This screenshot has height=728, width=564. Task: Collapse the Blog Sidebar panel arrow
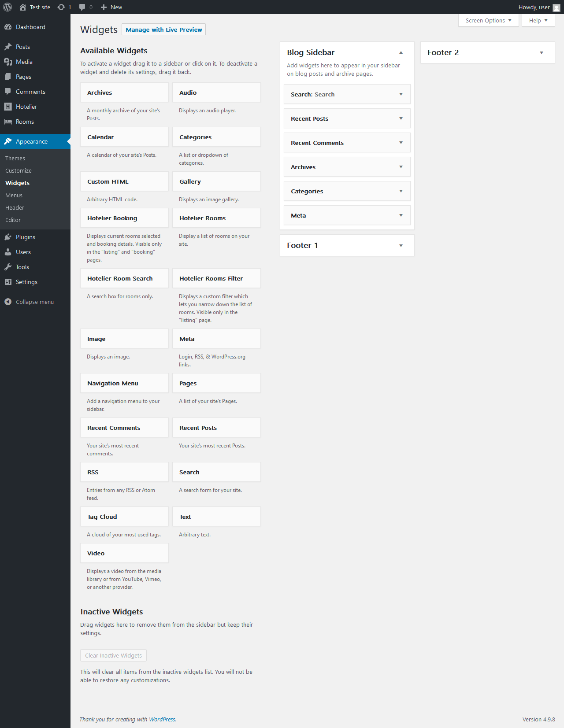[x=401, y=52]
